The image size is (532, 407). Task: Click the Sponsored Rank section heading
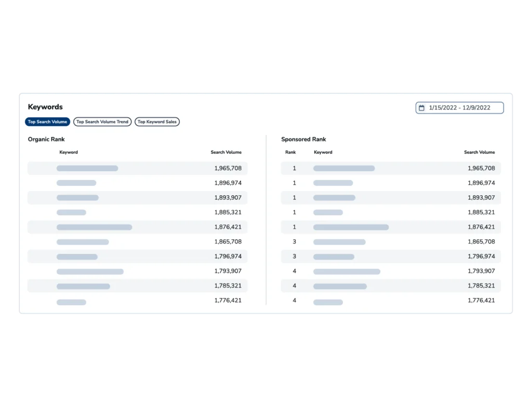tap(303, 139)
